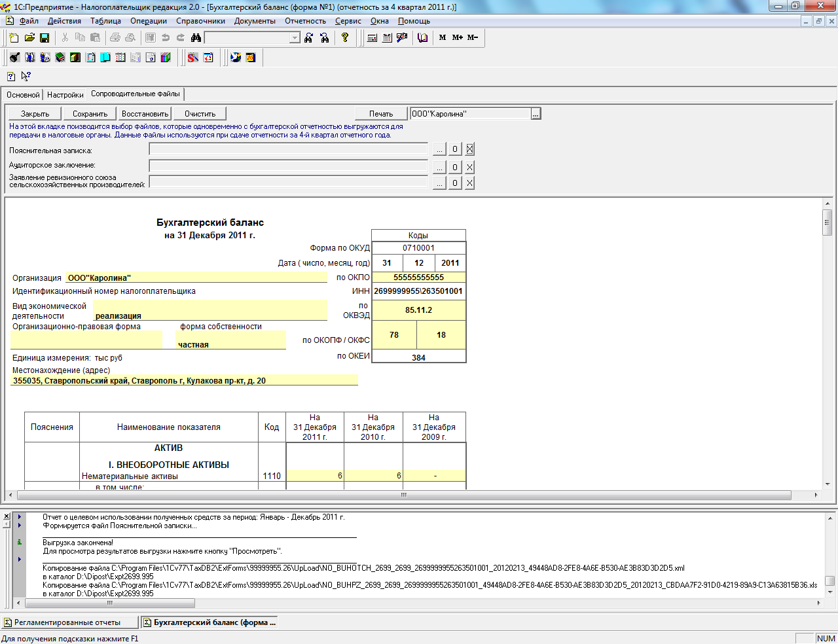Open the Помощь menu

click(414, 21)
